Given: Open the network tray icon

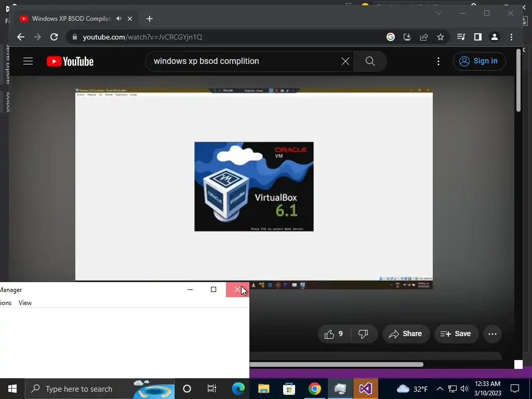Looking at the screenshot, I should (x=453, y=389).
